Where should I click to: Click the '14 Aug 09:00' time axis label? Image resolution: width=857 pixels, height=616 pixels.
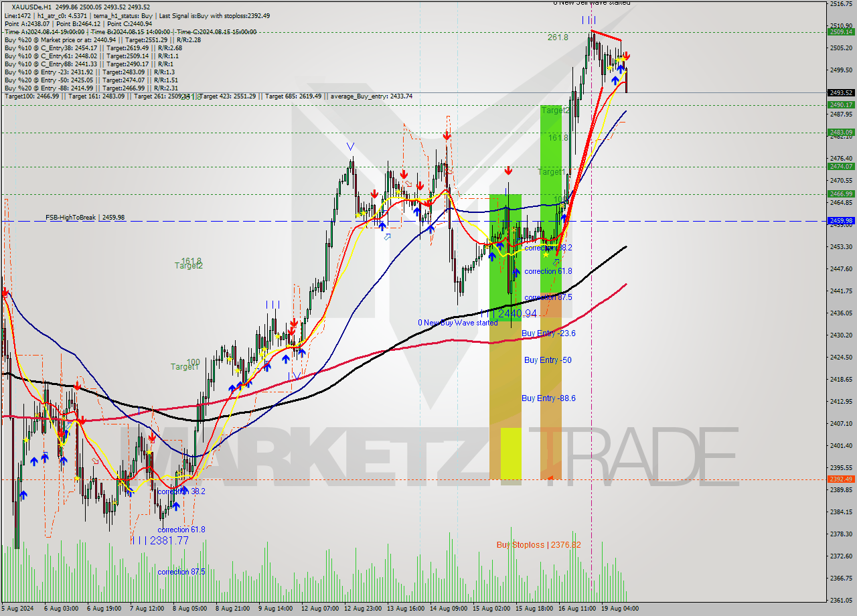pos(448,609)
